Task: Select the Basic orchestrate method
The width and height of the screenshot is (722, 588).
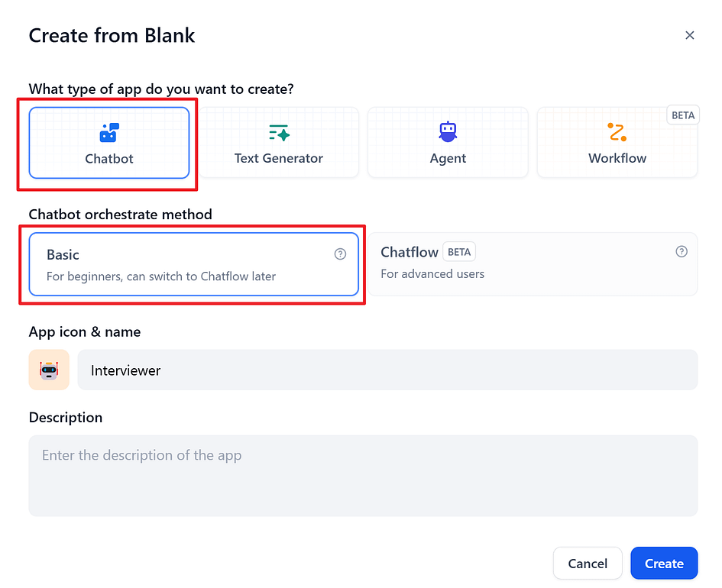Action: [194, 264]
